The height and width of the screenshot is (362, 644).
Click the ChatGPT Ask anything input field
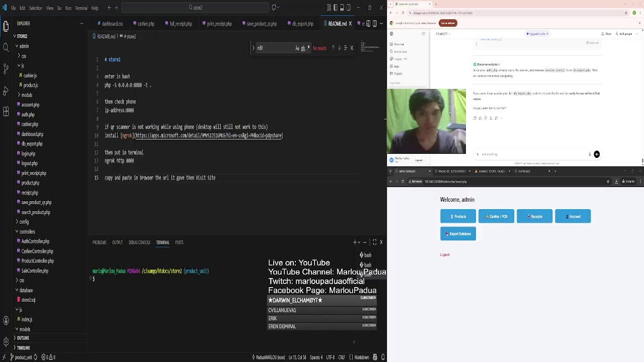531,154
